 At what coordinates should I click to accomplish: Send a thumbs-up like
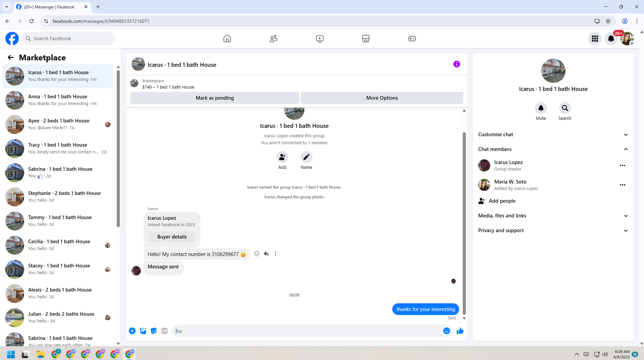point(460,331)
